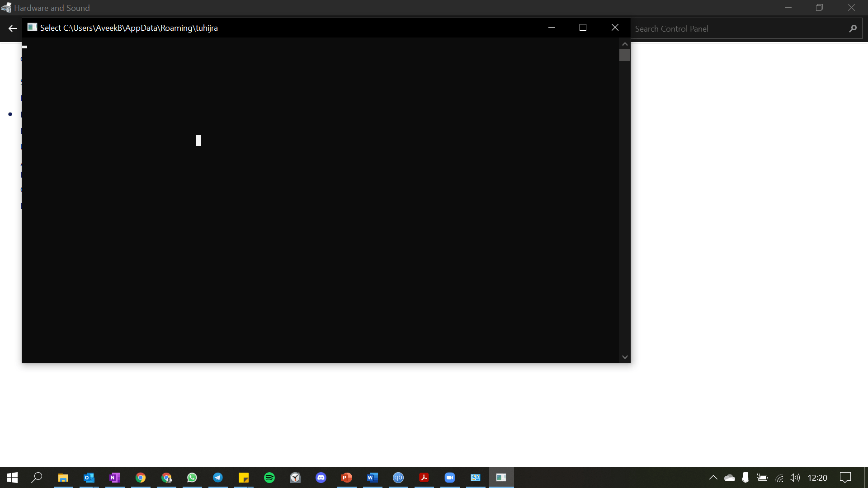Open the Windows Start menu

(x=12, y=478)
